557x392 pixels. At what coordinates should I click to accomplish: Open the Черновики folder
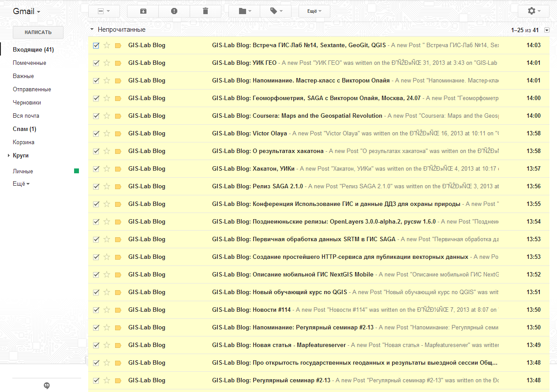(x=27, y=103)
